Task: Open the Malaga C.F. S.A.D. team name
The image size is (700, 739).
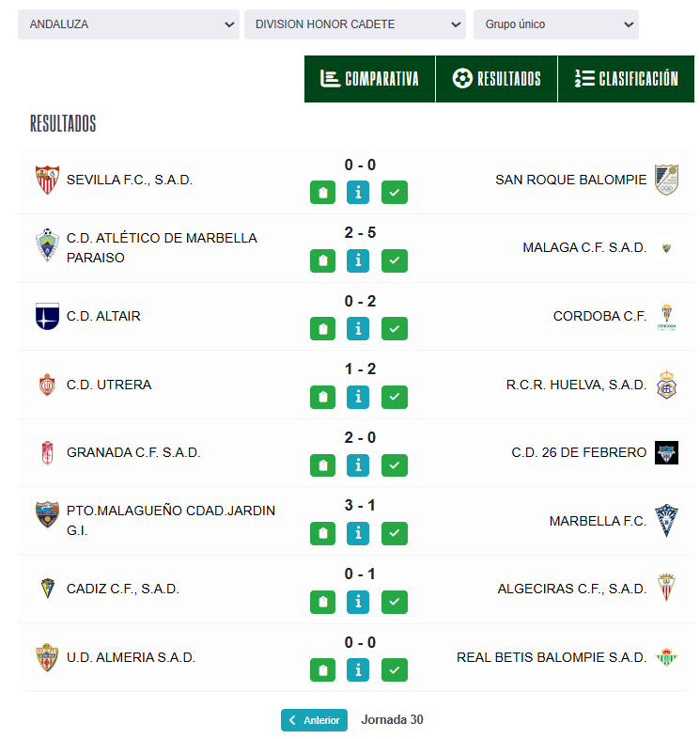Action: (584, 247)
